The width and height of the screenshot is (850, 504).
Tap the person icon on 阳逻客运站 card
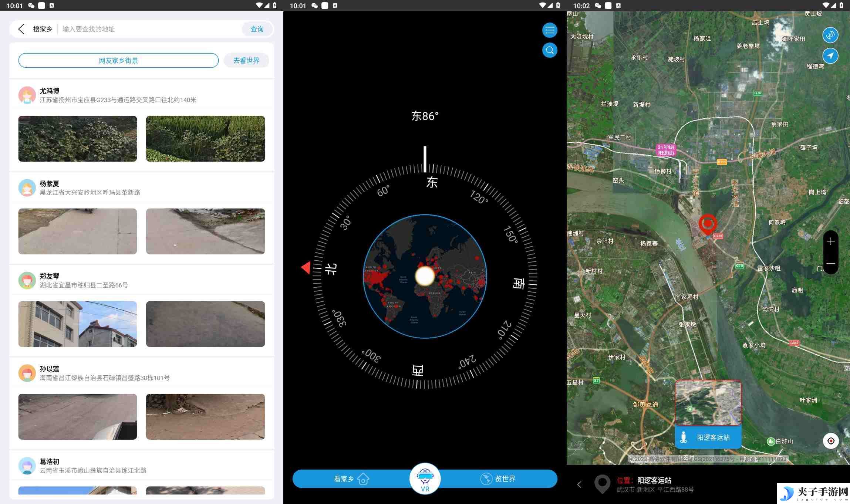point(684,437)
